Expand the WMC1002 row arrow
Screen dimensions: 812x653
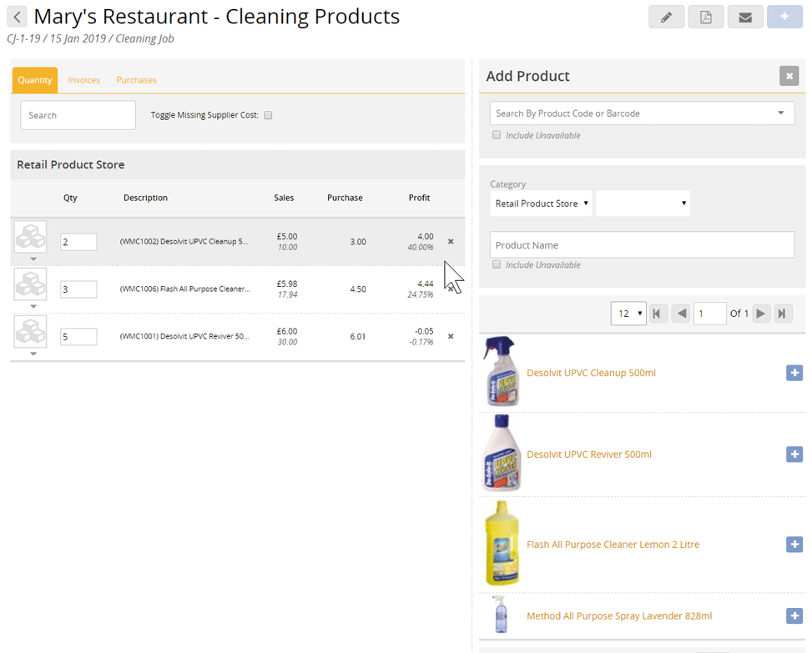[x=33, y=259]
